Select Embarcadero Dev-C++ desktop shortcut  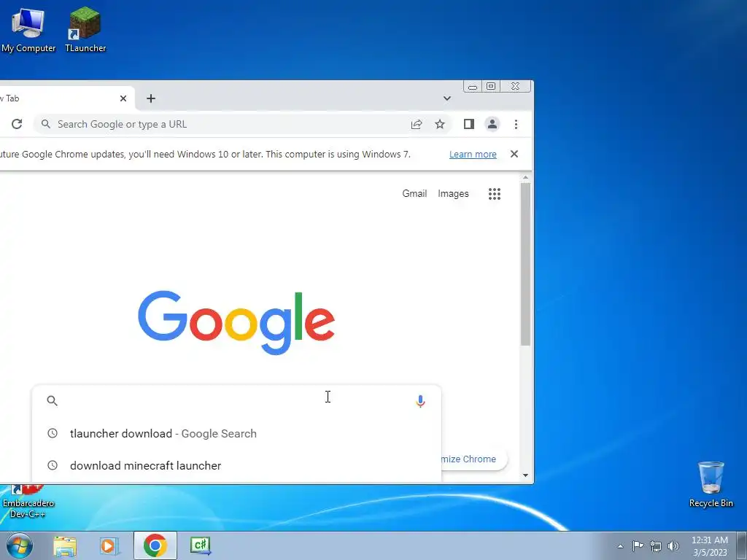click(x=28, y=502)
